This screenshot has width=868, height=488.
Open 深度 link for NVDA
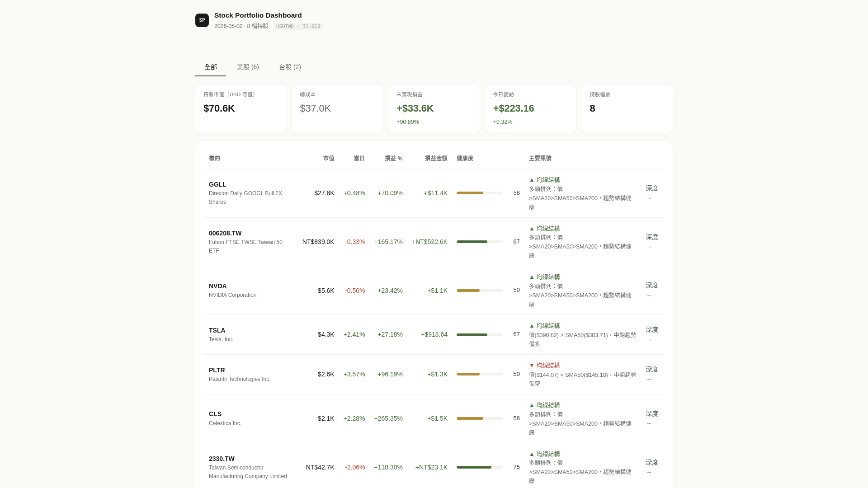click(652, 290)
